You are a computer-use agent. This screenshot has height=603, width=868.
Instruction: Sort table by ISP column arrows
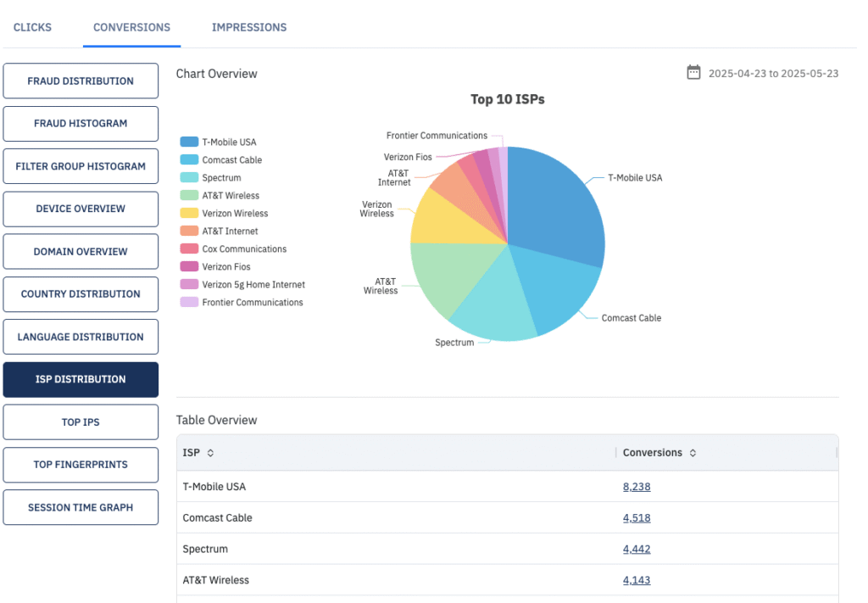coord(210,453)
